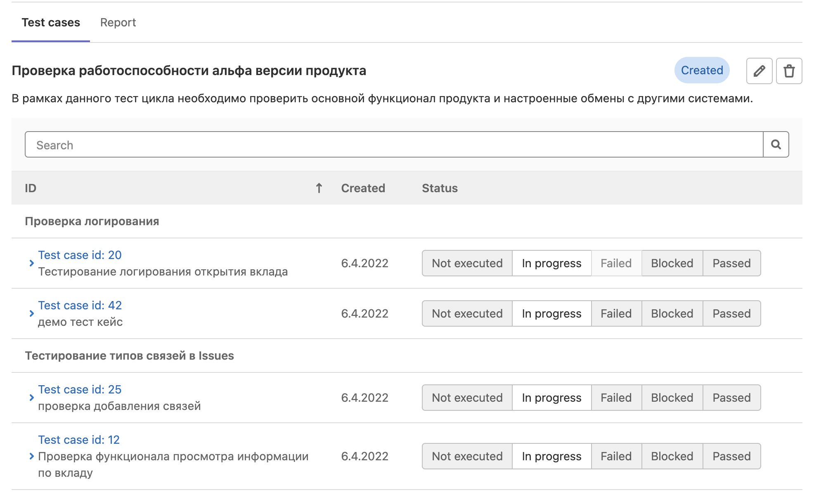The height and width of the screenshot is (504, 814).
Task: Click the pencil edit icon
Action: (759, 71)
